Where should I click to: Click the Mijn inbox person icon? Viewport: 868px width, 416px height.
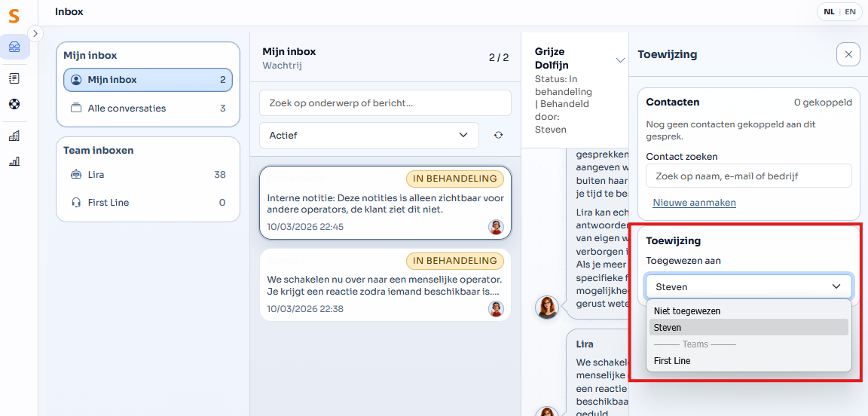point(76,80)
